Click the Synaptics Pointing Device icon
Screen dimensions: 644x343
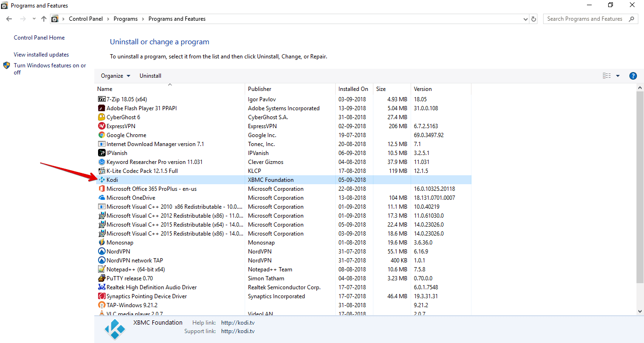101,296
